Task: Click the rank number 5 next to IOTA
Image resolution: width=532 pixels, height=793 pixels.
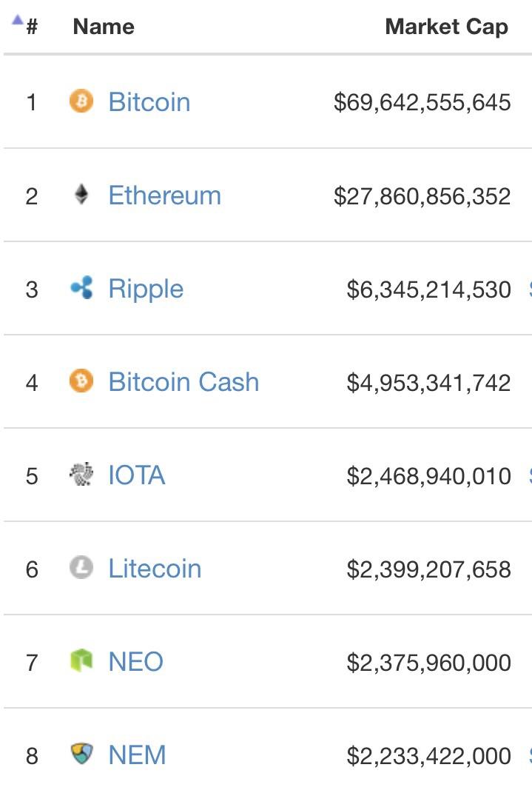Action: coord(33,475)
